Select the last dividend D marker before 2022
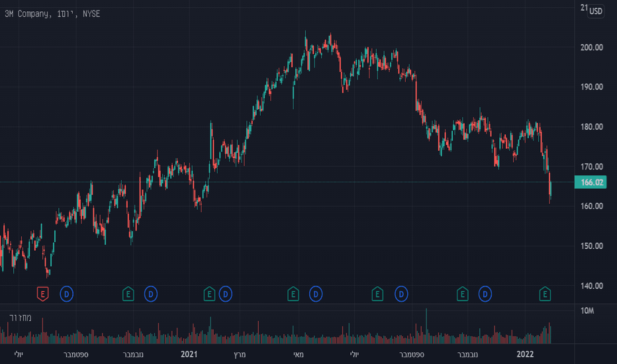617x364 pixels. point(485,294)
